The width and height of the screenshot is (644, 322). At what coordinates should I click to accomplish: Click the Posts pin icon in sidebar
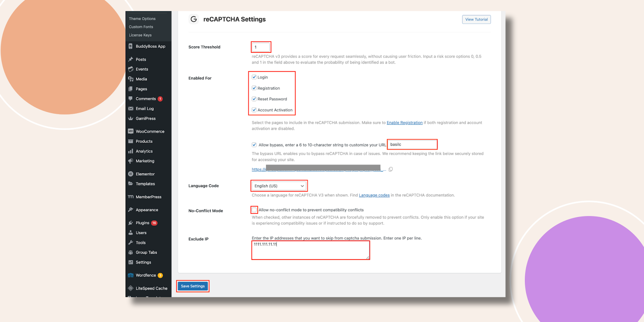click(131, 59)
